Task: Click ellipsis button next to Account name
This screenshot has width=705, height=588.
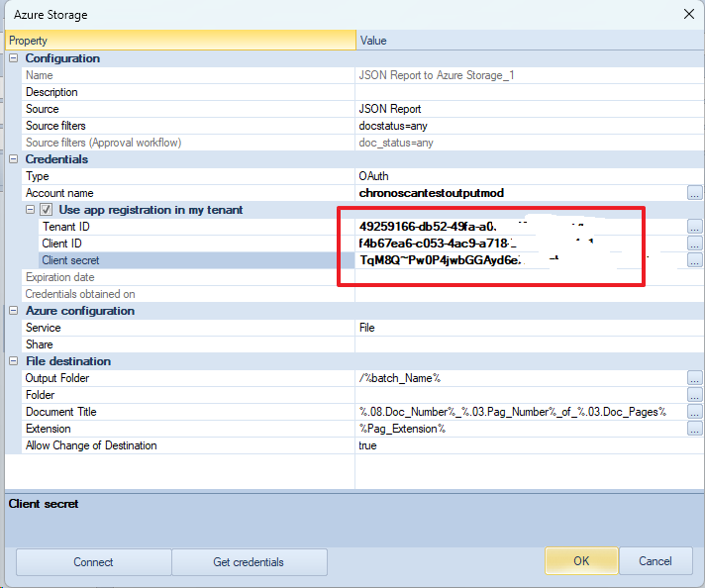Action: [x=694, y=193]
